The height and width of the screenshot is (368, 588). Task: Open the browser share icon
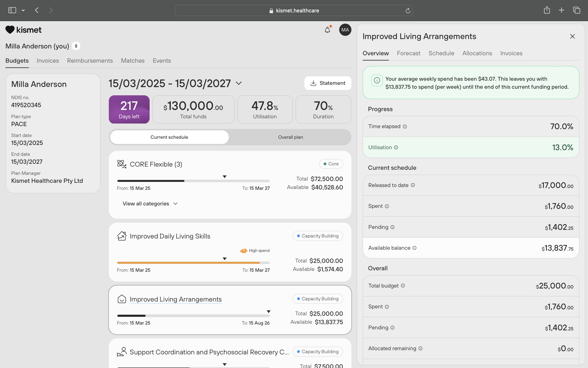pyautogui.click(x=547, y=10)
